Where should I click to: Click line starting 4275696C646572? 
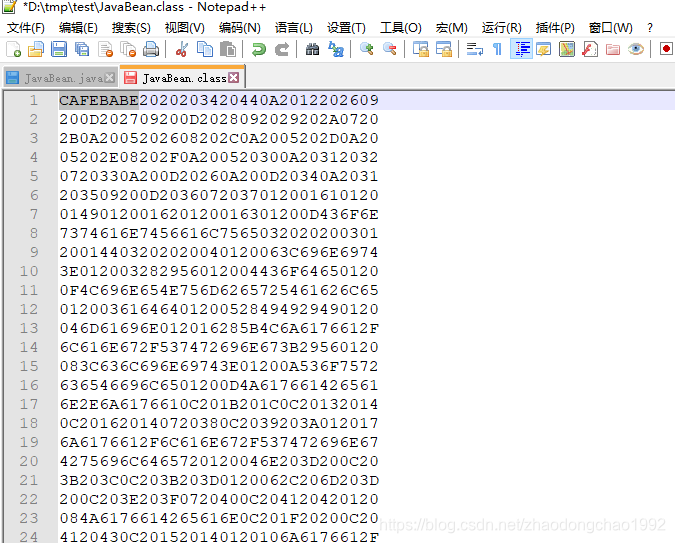pos(219,461)
